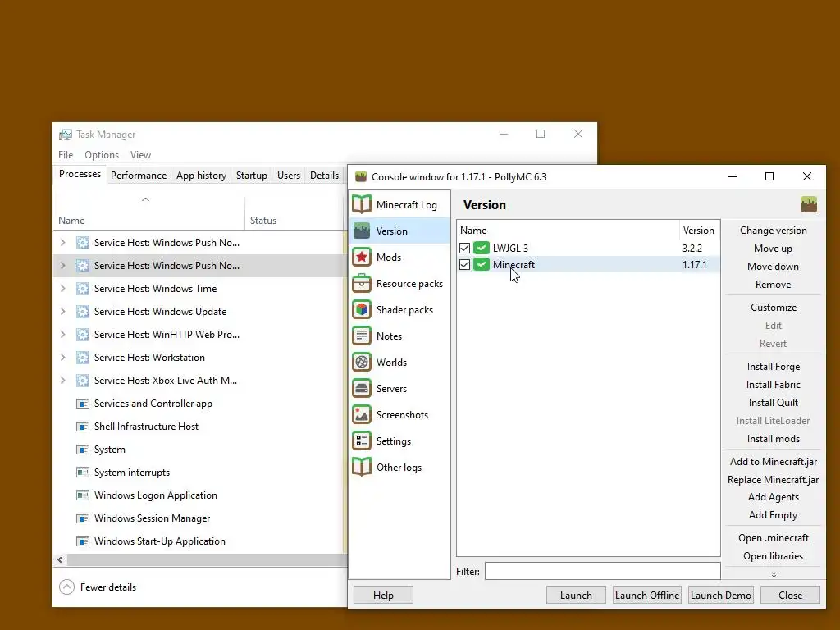Uncheck the LWJGL 3 component checkbox
Screen dimensions: 840x630
tap(464, 248)
